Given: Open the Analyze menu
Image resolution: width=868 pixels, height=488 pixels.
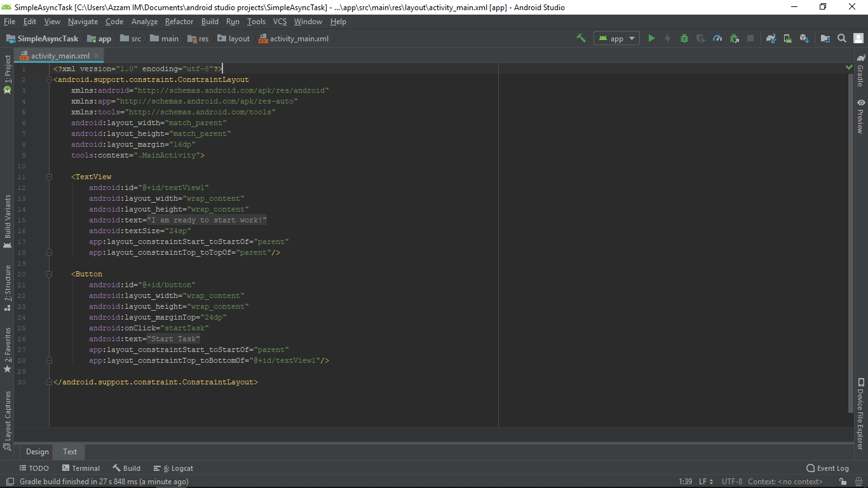Looking at the screenshot, I should tap(144, 22).
